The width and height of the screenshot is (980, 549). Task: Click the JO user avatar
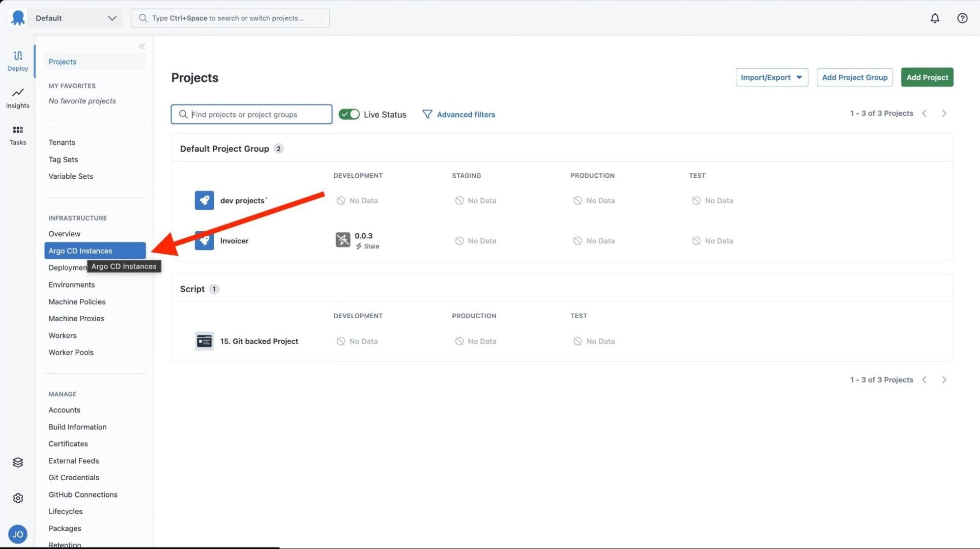[x=18, y=534]
